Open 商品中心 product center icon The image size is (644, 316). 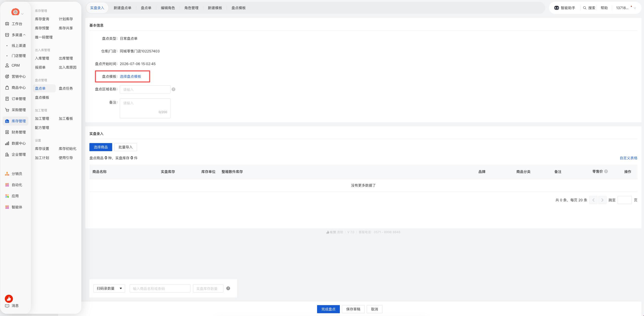click(7, 88)
